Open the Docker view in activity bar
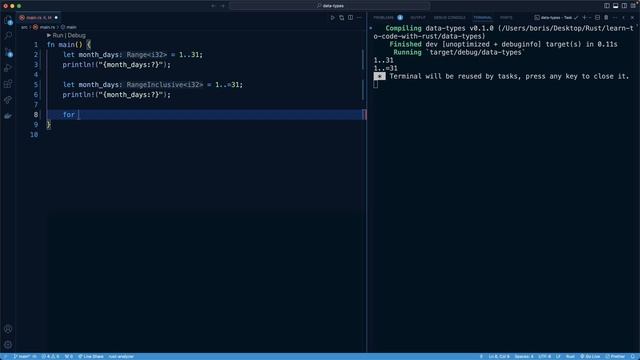This screenshot has height=360, width=640. tap(8, 116)
